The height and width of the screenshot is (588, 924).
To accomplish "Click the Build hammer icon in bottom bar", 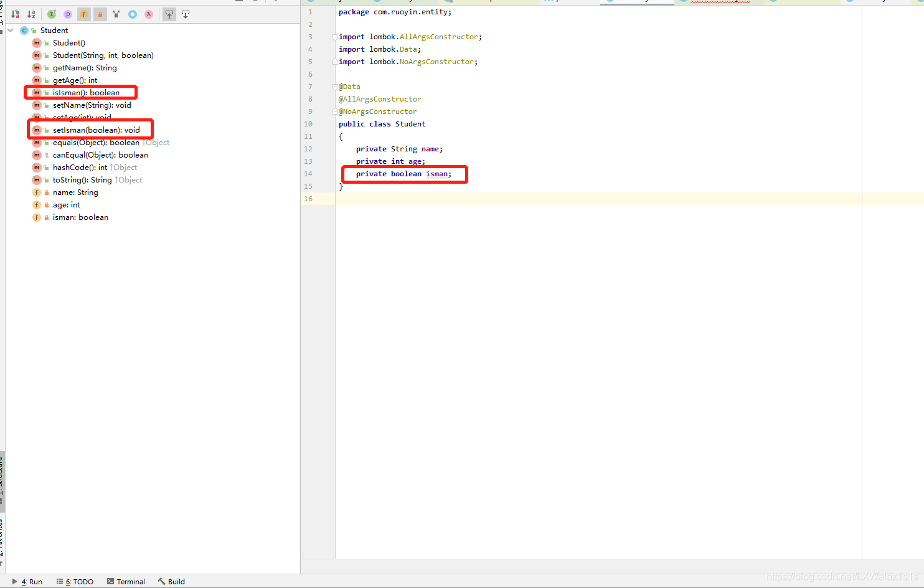I will tap(161, 582).
